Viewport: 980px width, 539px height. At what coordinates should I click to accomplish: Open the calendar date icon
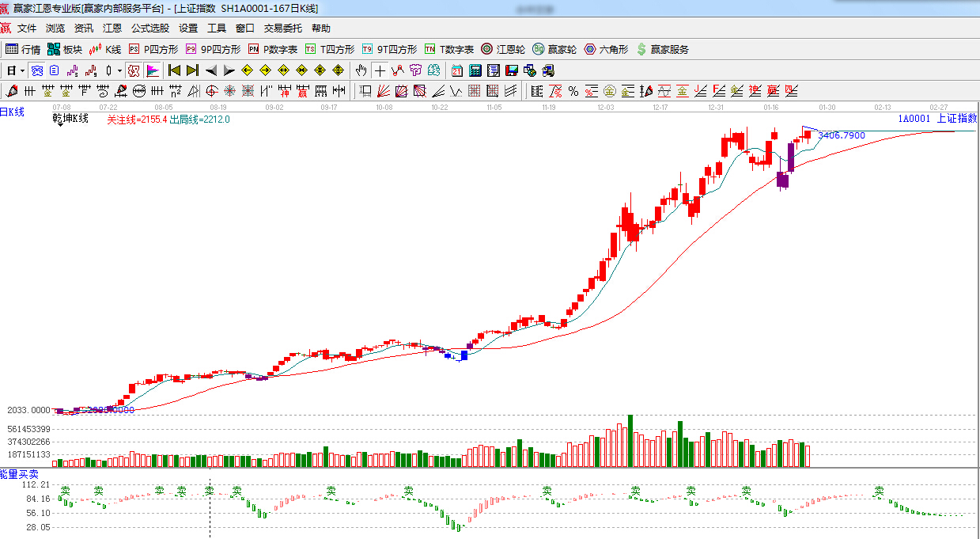[x=457, y=70]
